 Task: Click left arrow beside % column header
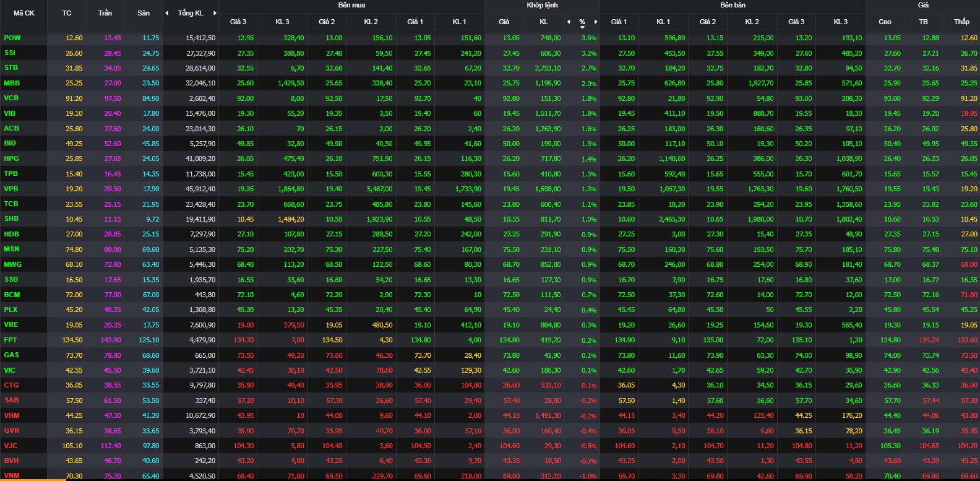point(569,22)
